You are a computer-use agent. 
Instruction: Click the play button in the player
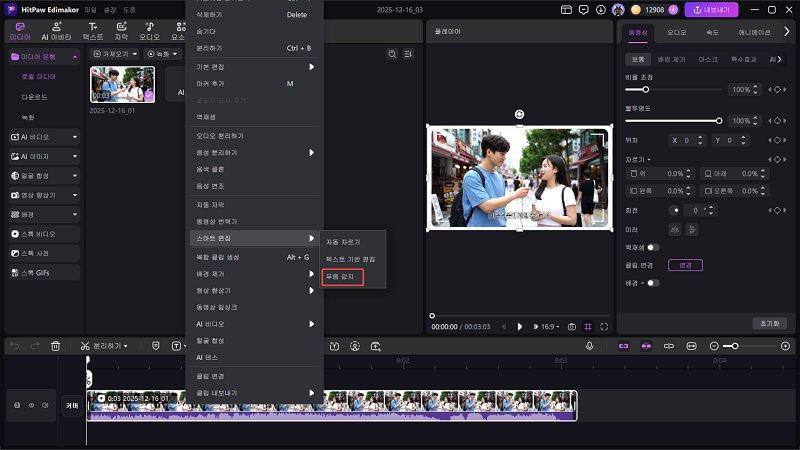520,327
